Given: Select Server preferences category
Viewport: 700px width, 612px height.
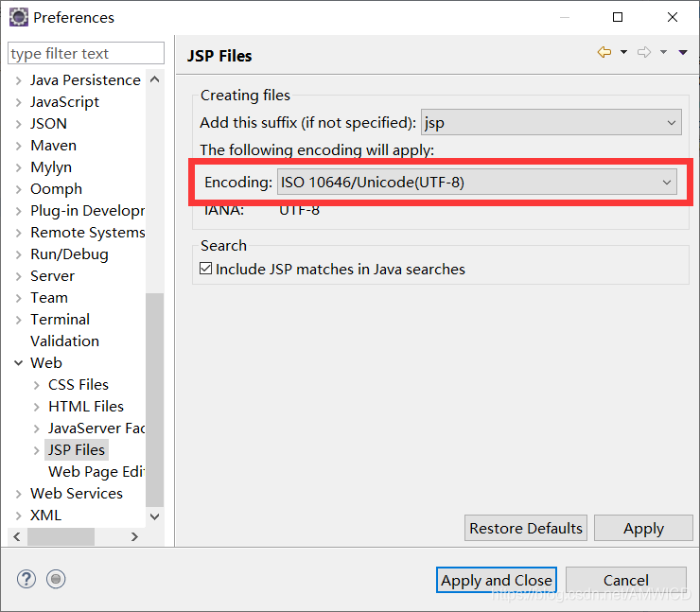Looking at the screenshot, I should point(52,276).
